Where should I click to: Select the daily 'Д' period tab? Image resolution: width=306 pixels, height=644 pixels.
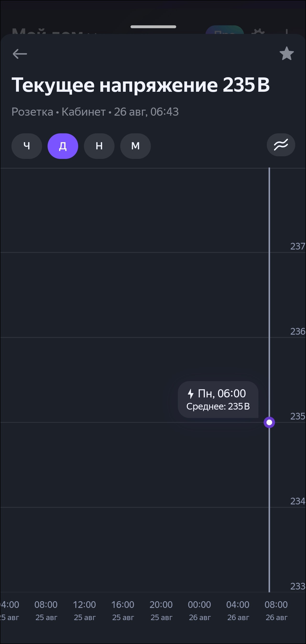pos(63,146)
